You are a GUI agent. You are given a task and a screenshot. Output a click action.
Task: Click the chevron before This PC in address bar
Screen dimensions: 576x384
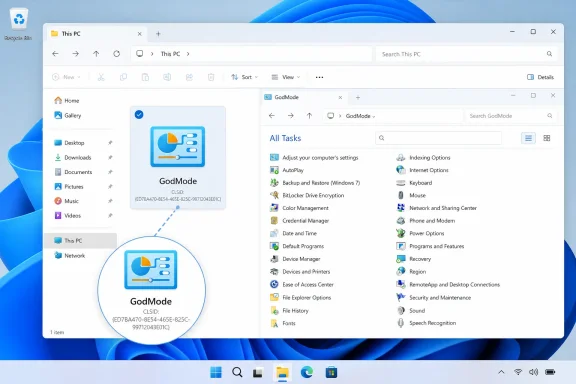click(x=152, y=54)
